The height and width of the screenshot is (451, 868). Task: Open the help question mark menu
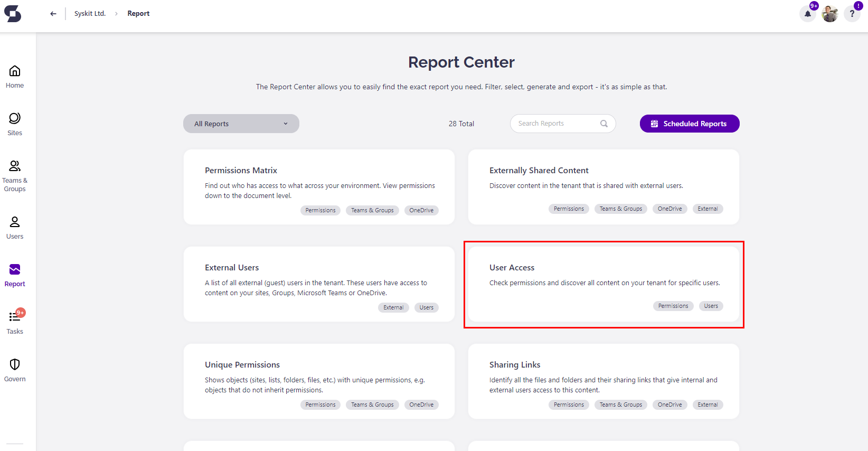tap(852, 14)
